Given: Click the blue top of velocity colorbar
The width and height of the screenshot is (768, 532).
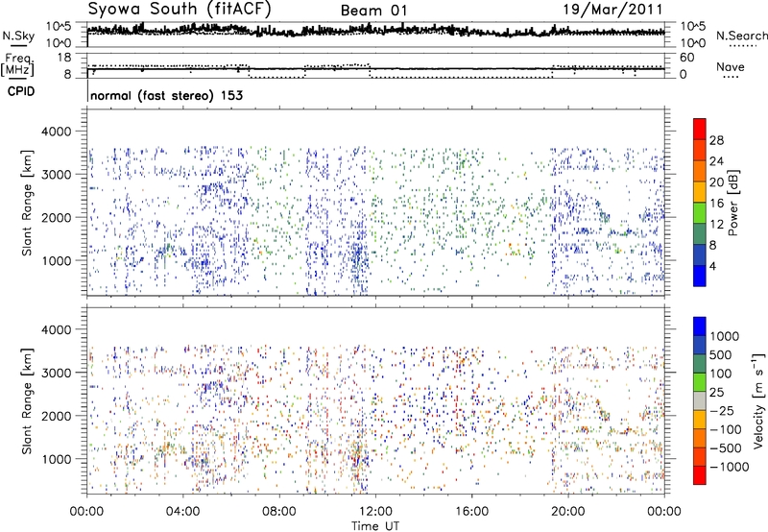Looking at the screenshot, I should tap(700, 326).
